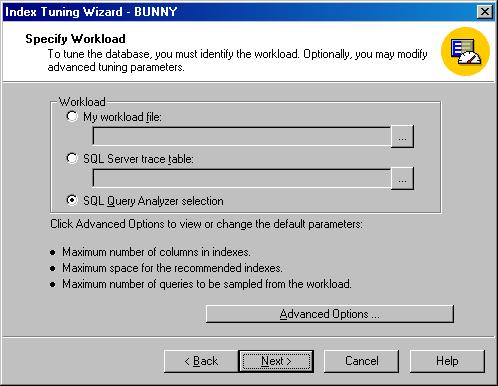The height and width of the screenshot is (386, 498).
Task: Click the wizard gauge icon in header
Action: [466, 52]
